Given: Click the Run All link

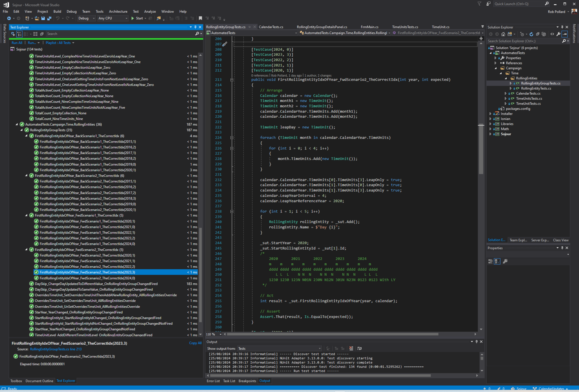Looking at the screenshot, I should 17,43.
